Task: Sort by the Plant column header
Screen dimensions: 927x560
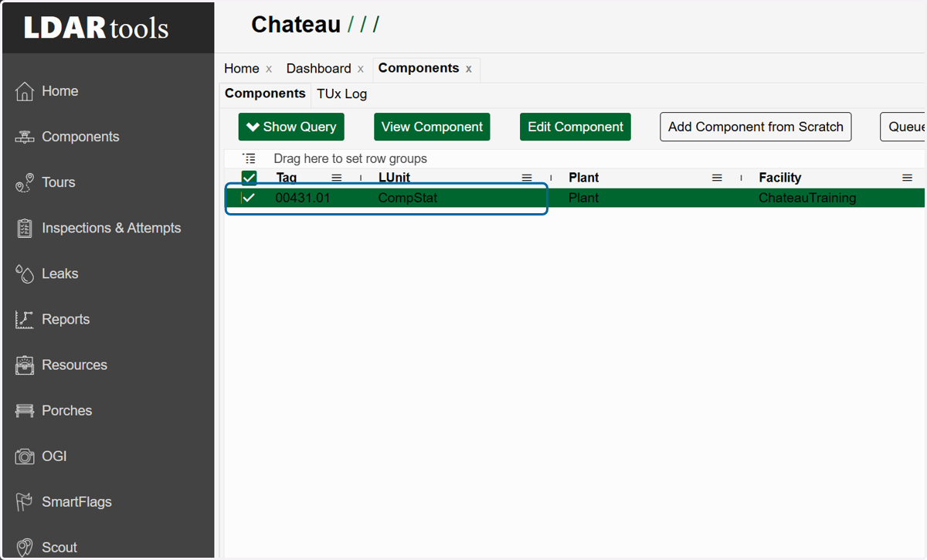Action: coord(584,178)
